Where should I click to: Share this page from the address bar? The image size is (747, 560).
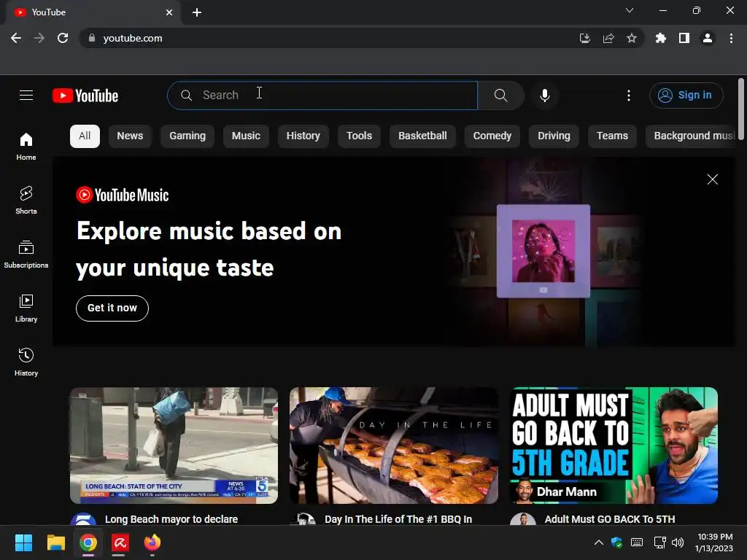pyautogui.click(x=608, y=38)
